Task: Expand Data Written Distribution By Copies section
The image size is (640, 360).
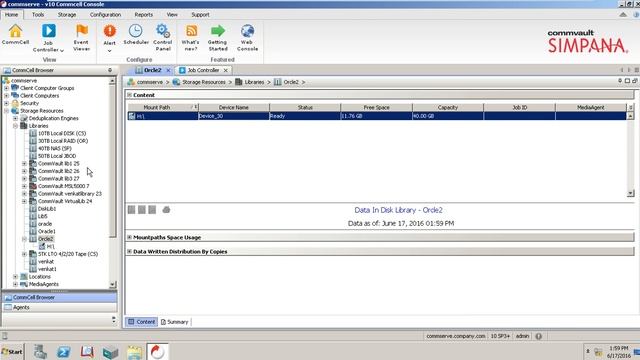Action: click(129, 251)
